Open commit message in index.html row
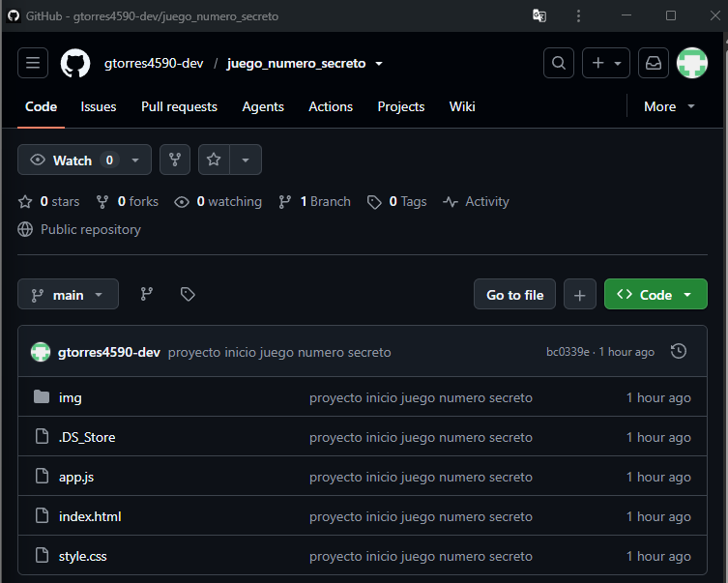Screen dimensions: 728x583 [421, 516]
